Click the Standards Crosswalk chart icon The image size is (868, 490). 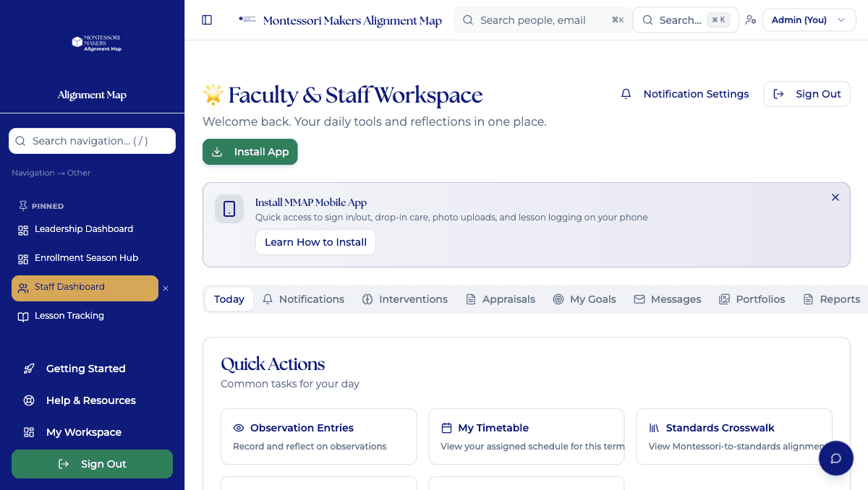(x=652, y=427)
